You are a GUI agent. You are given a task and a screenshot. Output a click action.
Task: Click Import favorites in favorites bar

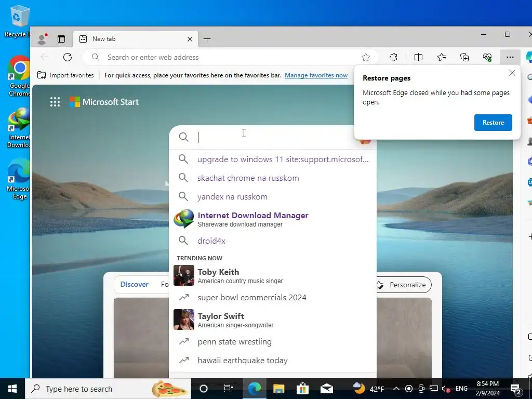tap(65, 75)
